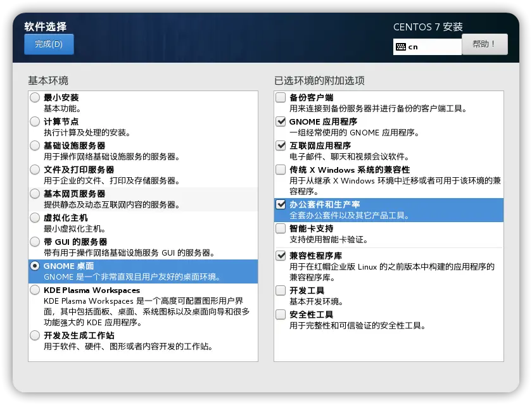Screen dimensions: 532x405
Task: Select the GNOME 桌面 radio button
Action: coord(35,266)
